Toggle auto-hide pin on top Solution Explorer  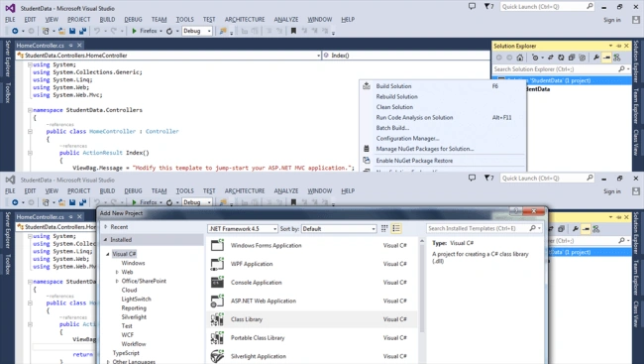[619, 46]
